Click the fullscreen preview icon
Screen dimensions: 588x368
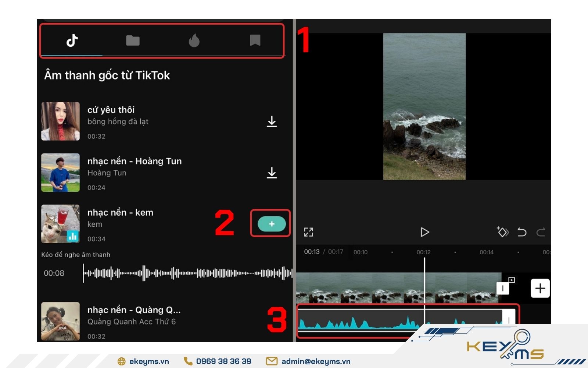(309, 232)
